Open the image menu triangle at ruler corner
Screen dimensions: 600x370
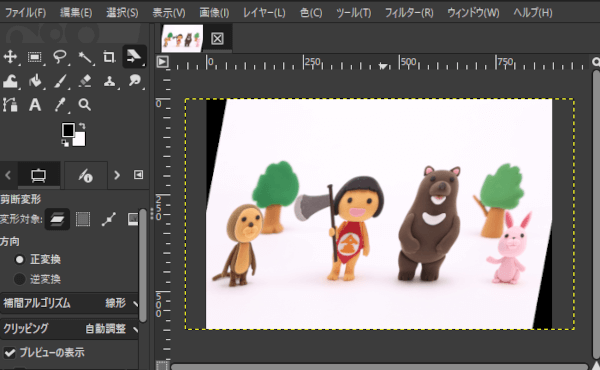[x=163, y=62]
